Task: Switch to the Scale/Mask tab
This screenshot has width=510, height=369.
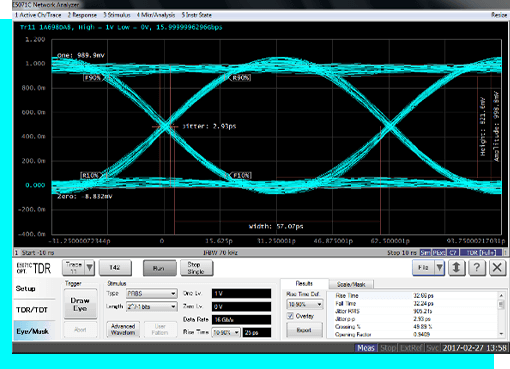Action: tap(351, 284)
